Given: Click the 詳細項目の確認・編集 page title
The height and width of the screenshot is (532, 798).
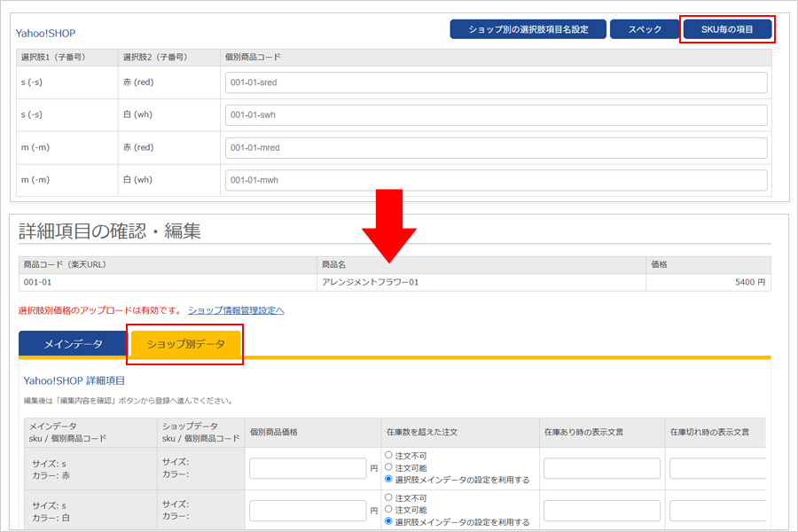Looking at the screenshot, I should point(110,231).
